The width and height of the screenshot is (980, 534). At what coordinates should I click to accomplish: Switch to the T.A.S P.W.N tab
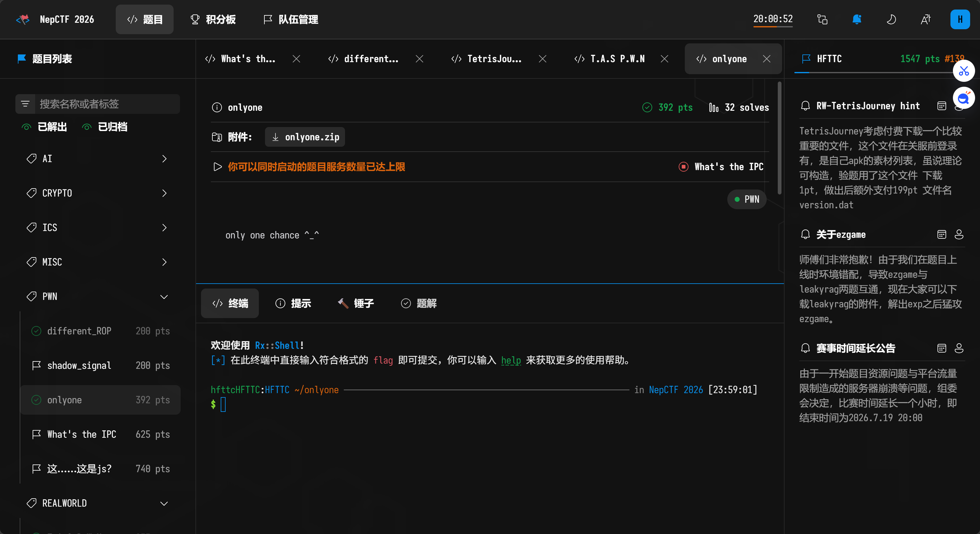tap(610, 58)
